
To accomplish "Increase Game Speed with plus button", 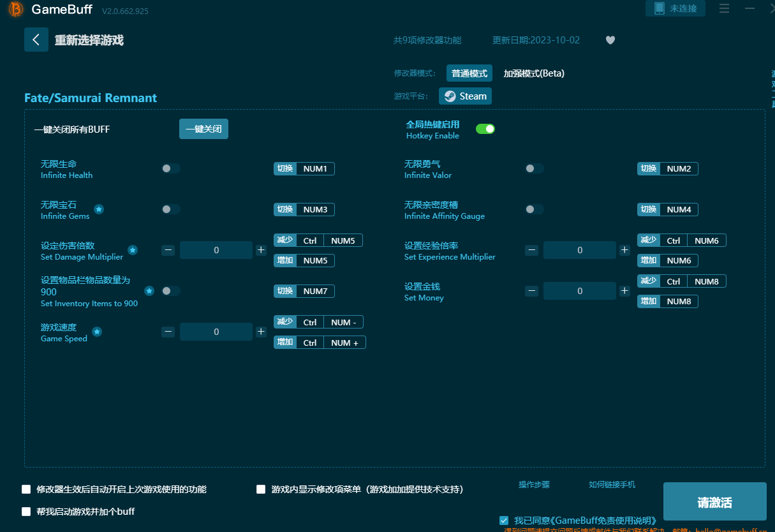I will tap(261, 332).
